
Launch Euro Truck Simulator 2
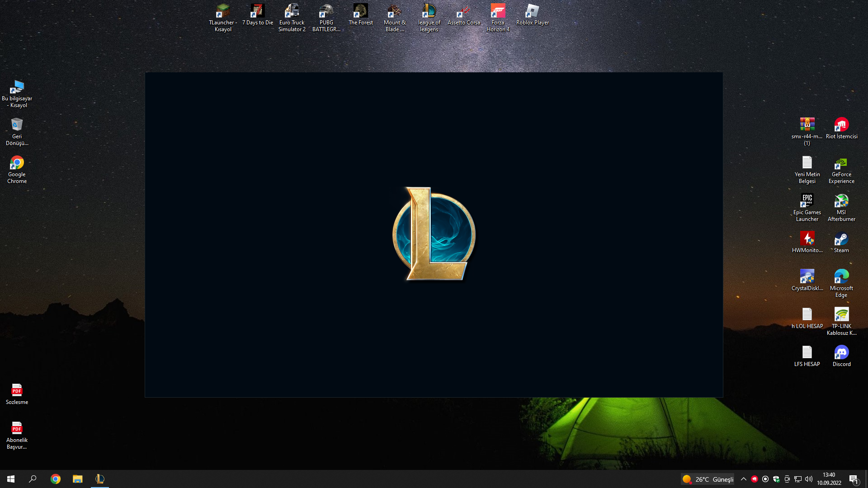tap(292, 11)
